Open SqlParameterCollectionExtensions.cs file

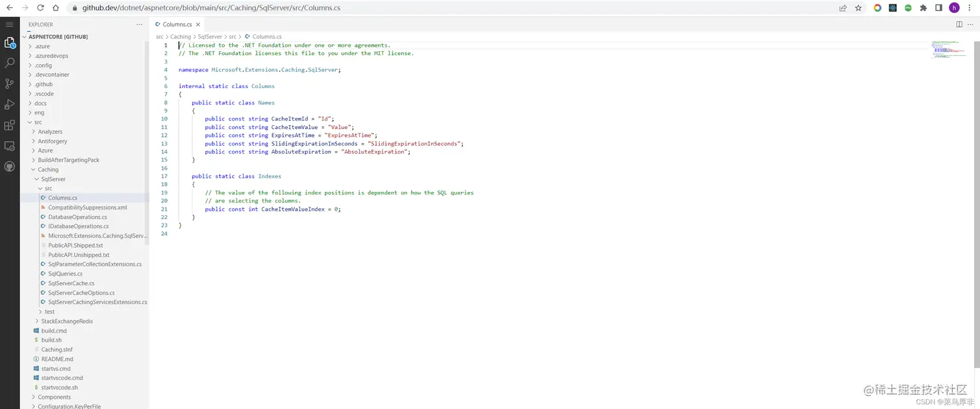coord(85,264)
